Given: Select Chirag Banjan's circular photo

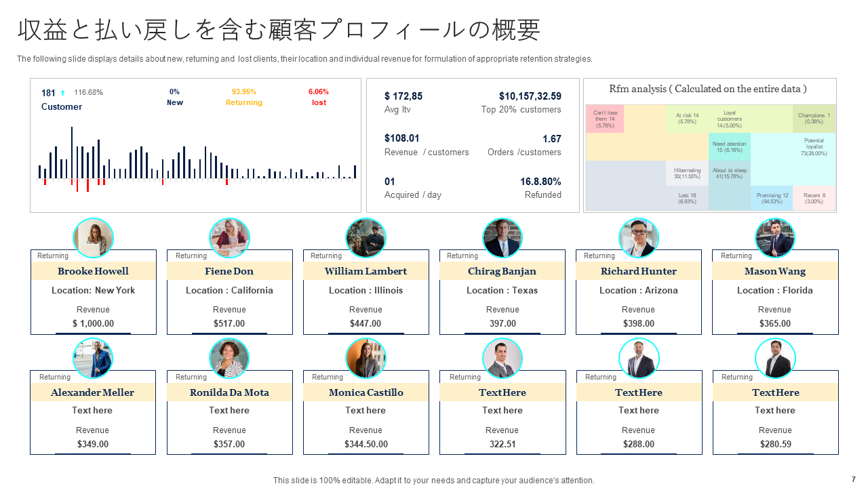Looking at the screenshot, I should (502, 238).
